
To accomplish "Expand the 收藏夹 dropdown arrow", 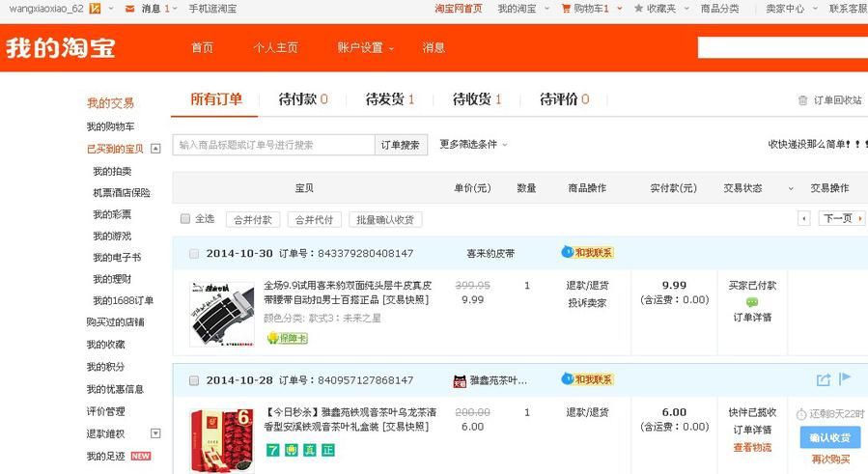I will [x=686, y=9].
